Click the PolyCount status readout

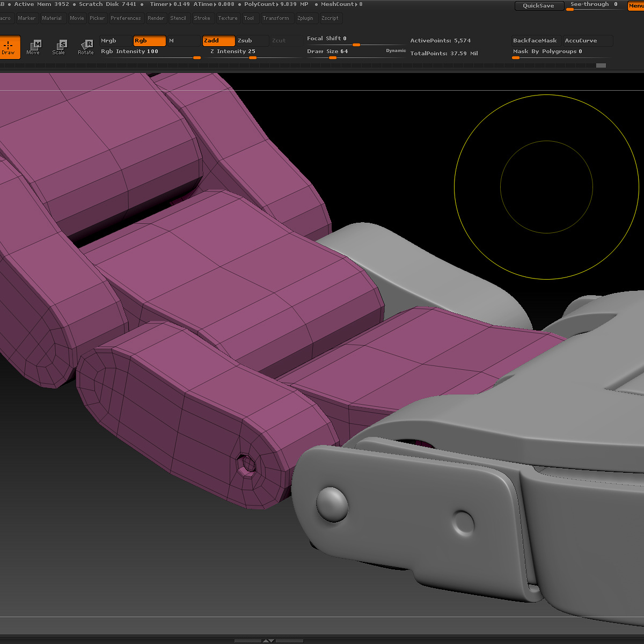coord(276,4)
